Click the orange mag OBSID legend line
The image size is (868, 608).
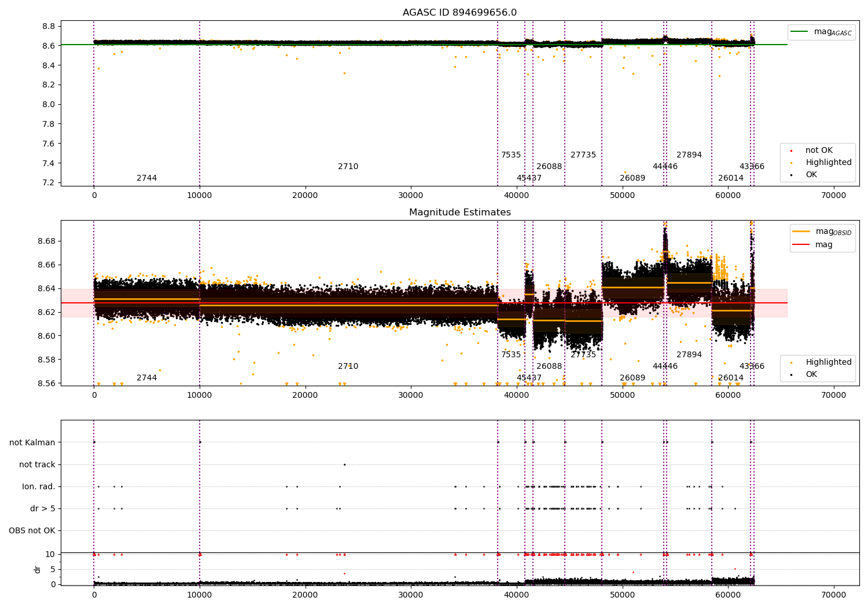[x=801, y=232]
